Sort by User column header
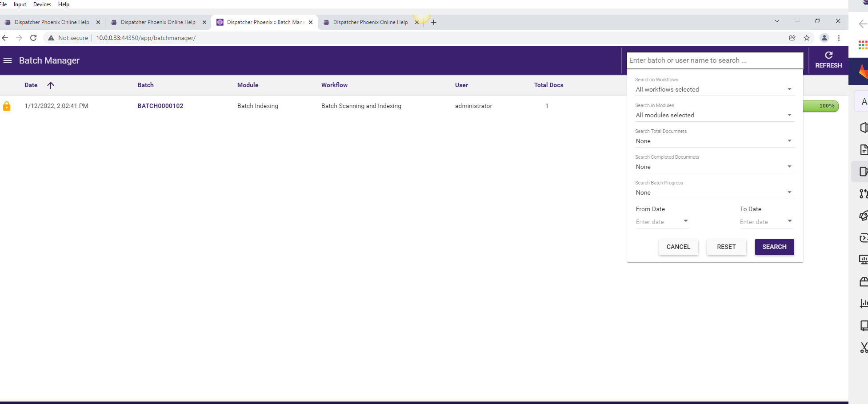This screenshot has height=404, width=868. (461, 85)
